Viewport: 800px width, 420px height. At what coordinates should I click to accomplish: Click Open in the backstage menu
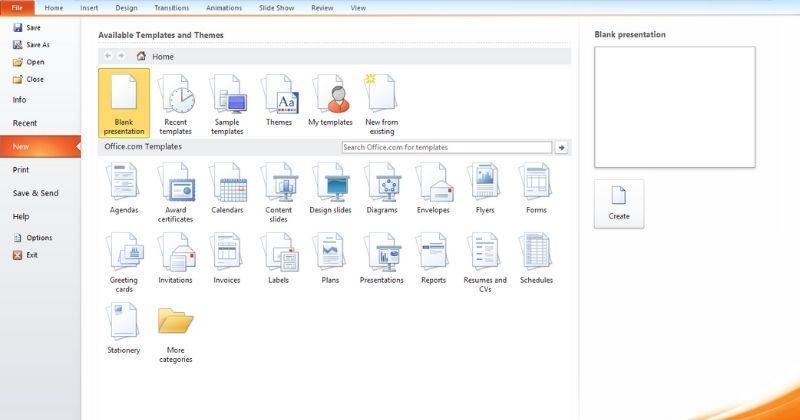29,62
